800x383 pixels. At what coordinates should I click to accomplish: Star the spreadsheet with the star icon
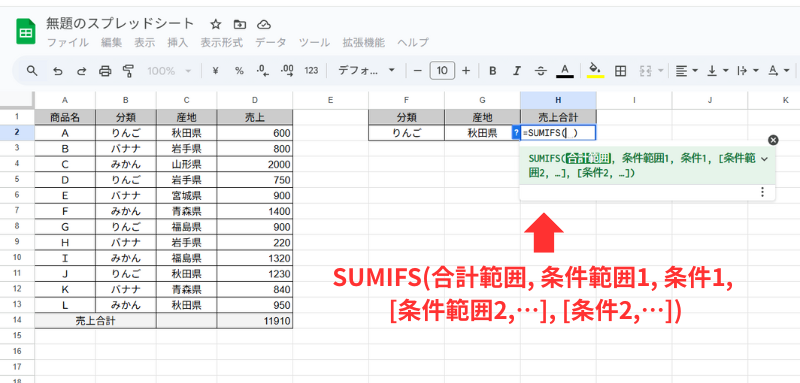(x=216, y=24)
